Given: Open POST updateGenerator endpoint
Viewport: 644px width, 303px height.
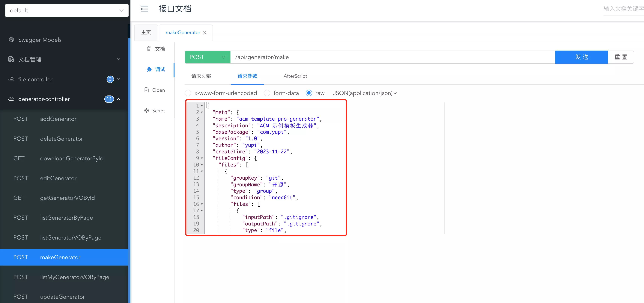Looking at the screenshot, I should point(64,296).
